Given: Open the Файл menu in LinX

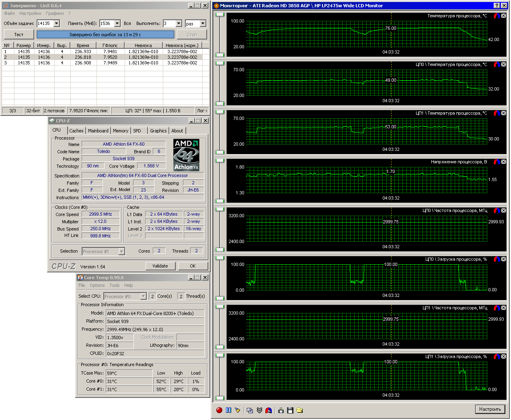Looking at the screenshot, I should 9,13.
